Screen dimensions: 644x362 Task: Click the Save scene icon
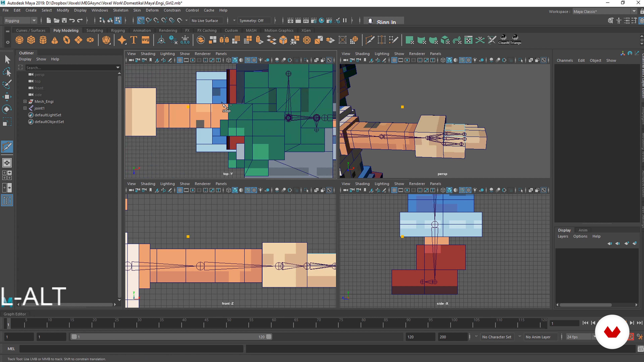pyautogui.click(x=64, y=20)
